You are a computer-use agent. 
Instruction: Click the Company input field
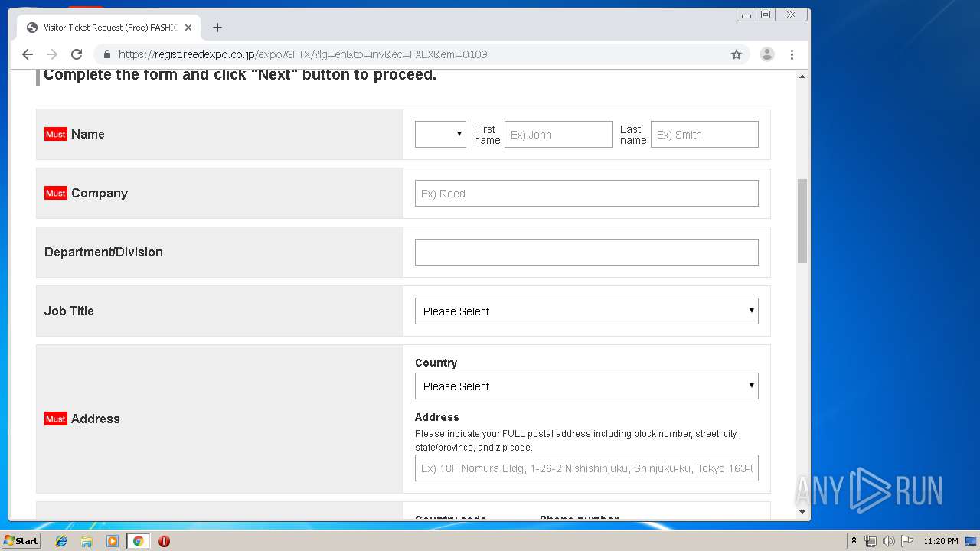click(x=586, y=193)
